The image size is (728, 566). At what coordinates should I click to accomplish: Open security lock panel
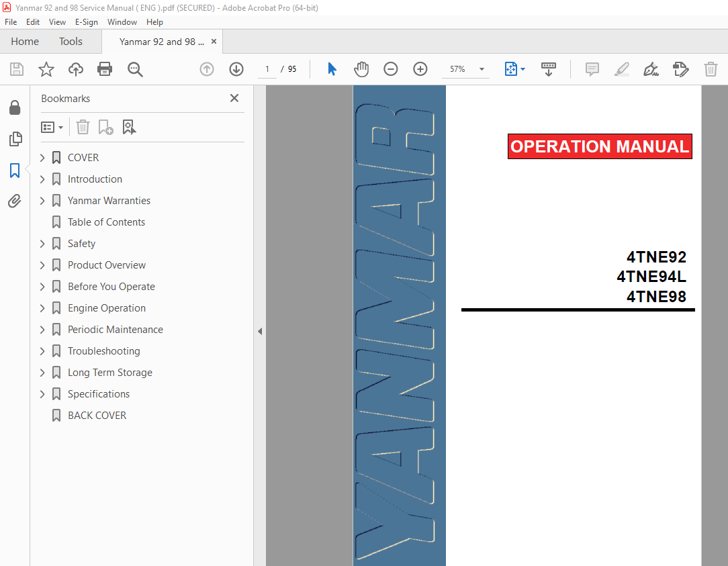(15, 107)
